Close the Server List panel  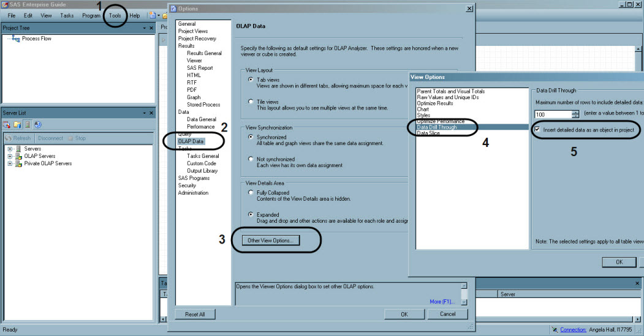coord(151,113)
